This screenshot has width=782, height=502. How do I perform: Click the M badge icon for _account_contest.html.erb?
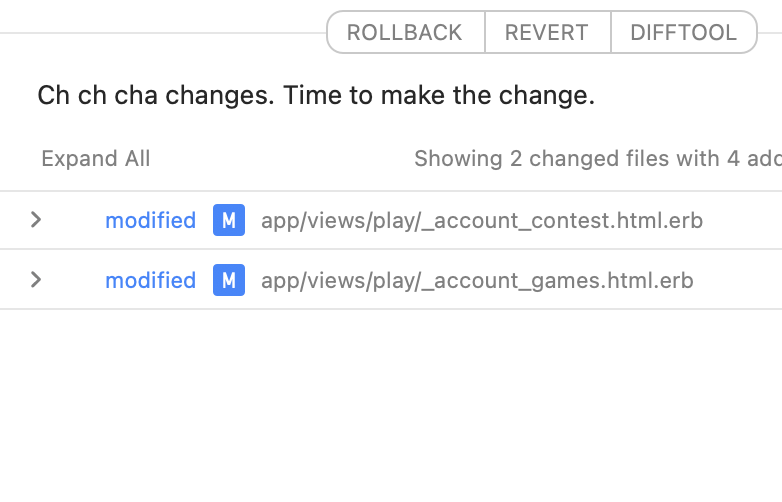point(229,220)
